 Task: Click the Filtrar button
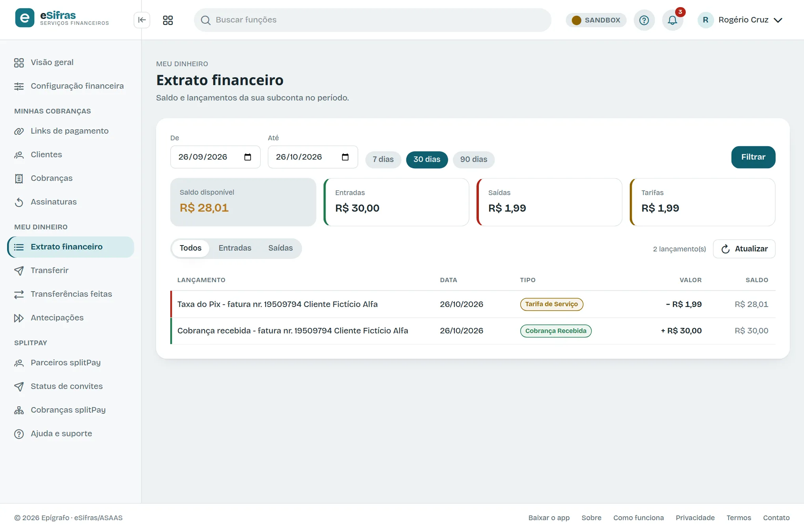753,157
